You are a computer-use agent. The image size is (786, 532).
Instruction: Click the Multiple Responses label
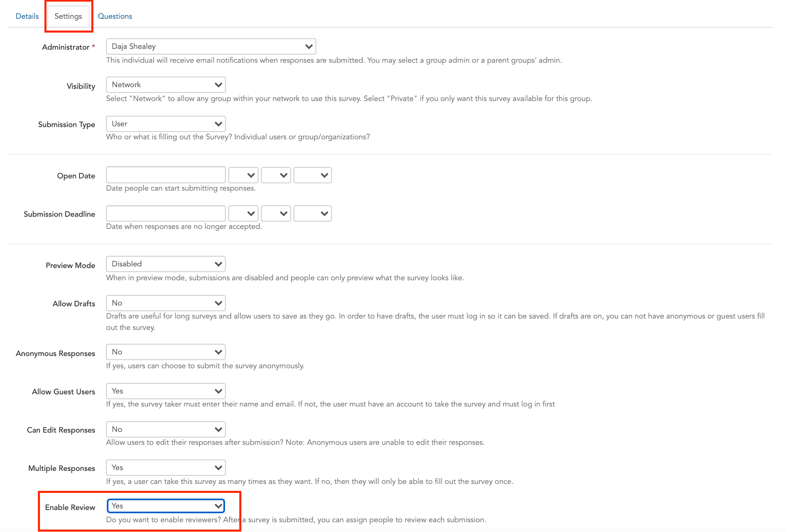click(62, 468)
